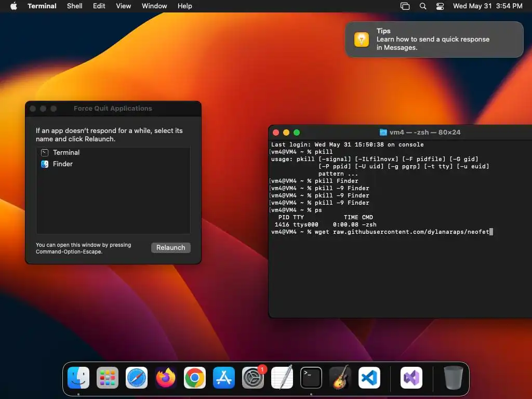Open Visual Studio Code in dock
This screenshot has width=532, height=399.
pos(369,378)
